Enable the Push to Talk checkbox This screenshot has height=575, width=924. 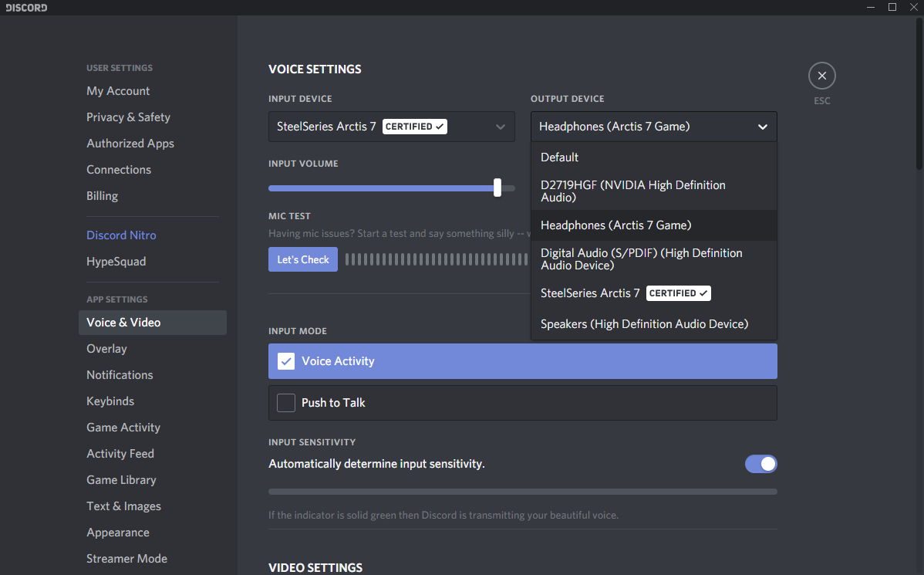pyautogui.click(x=286, y=403)
